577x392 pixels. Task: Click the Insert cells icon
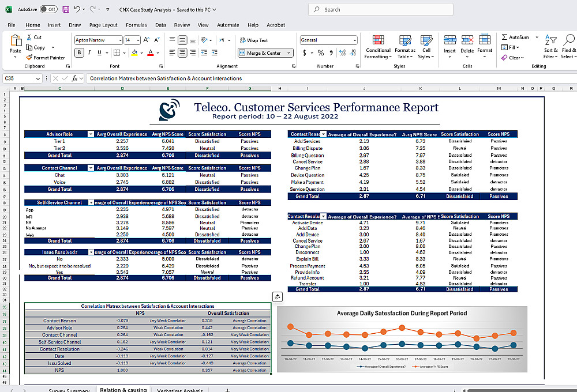[x=449, y=40]
